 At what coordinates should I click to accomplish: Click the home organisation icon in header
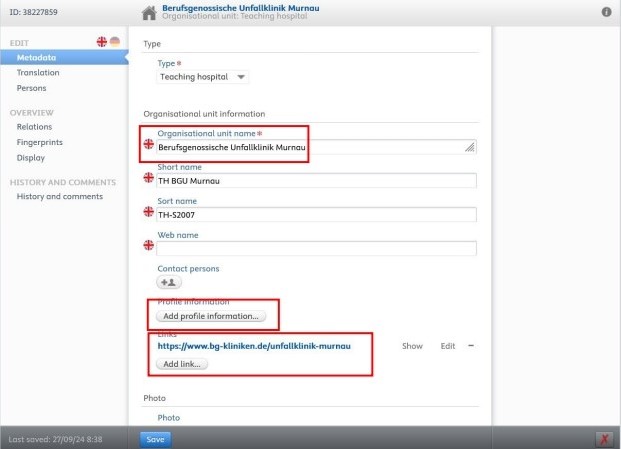pos(149,13)
